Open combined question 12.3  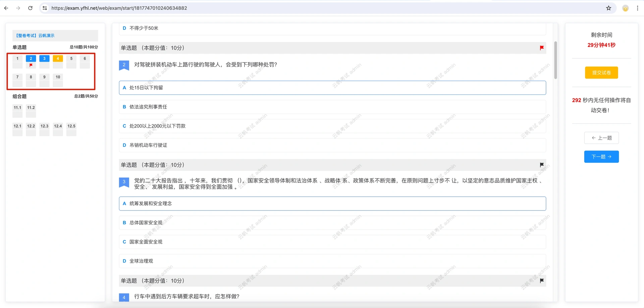[44, 129]
